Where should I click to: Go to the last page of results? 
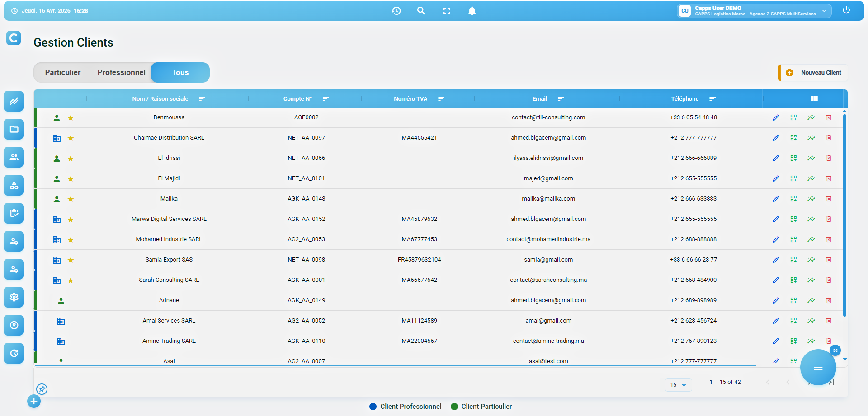pyautogui.click(x=831, y=382)
